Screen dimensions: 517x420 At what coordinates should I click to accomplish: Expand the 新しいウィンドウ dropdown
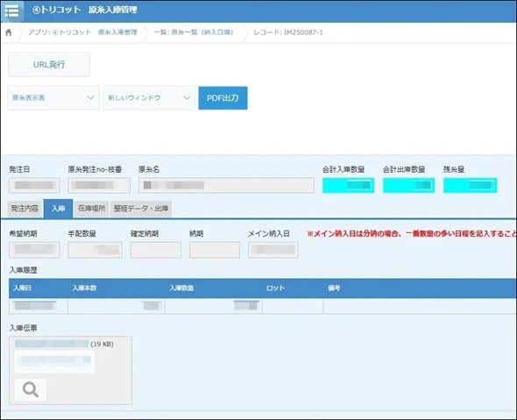coord(149,98)
